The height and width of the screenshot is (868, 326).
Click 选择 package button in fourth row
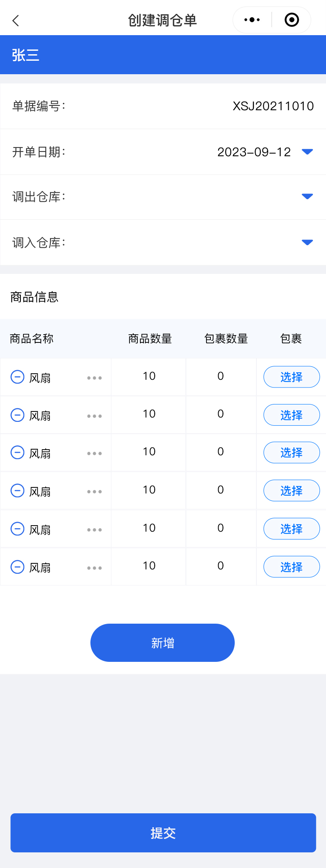click(x=291, y=490)
